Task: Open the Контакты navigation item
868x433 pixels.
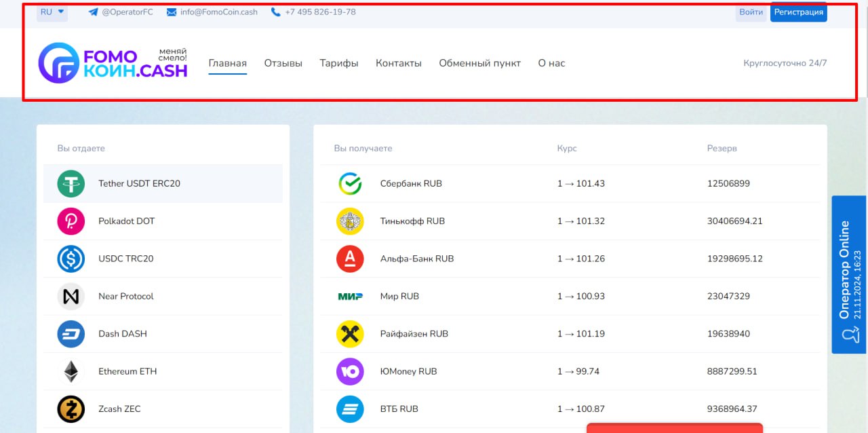Action: click(399, 63)
